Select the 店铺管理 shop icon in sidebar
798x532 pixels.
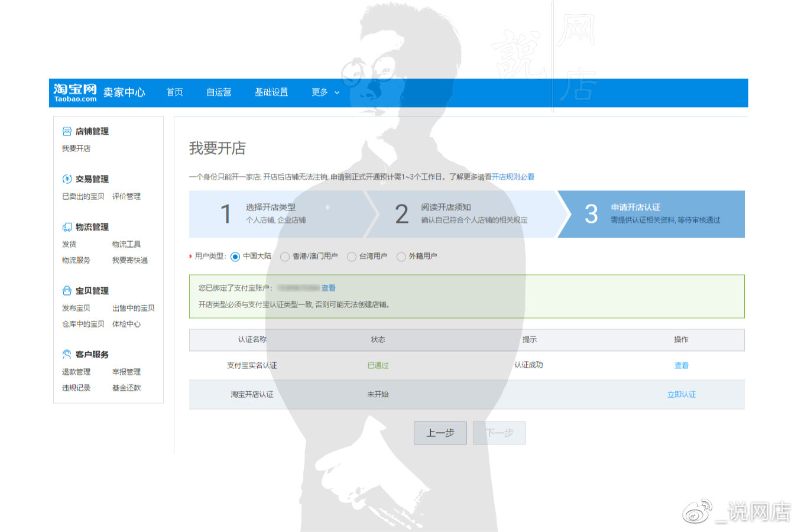click(67, 131)
